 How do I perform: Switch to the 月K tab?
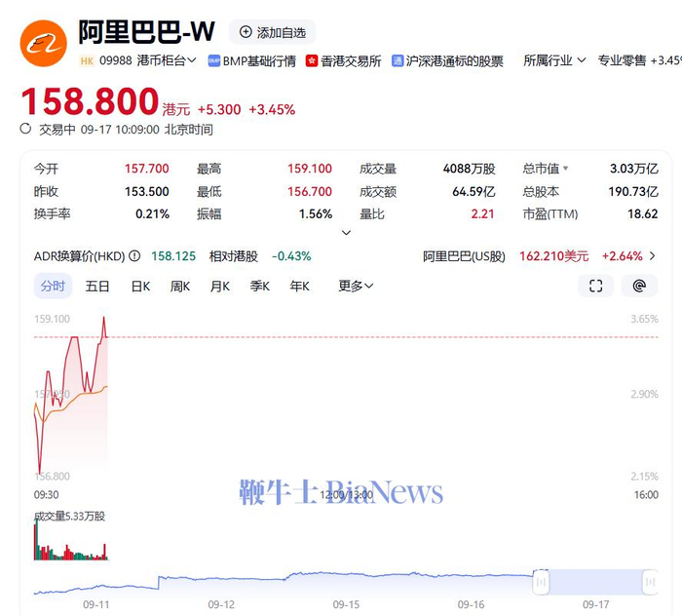(220, 286)
